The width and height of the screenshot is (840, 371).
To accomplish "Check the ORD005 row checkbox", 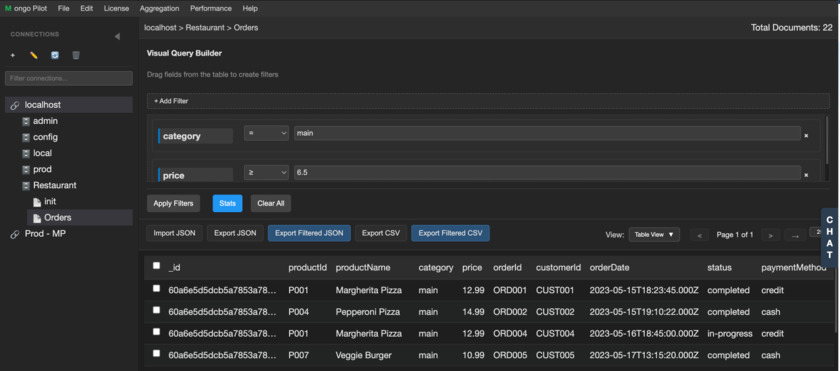I will 156,353.
